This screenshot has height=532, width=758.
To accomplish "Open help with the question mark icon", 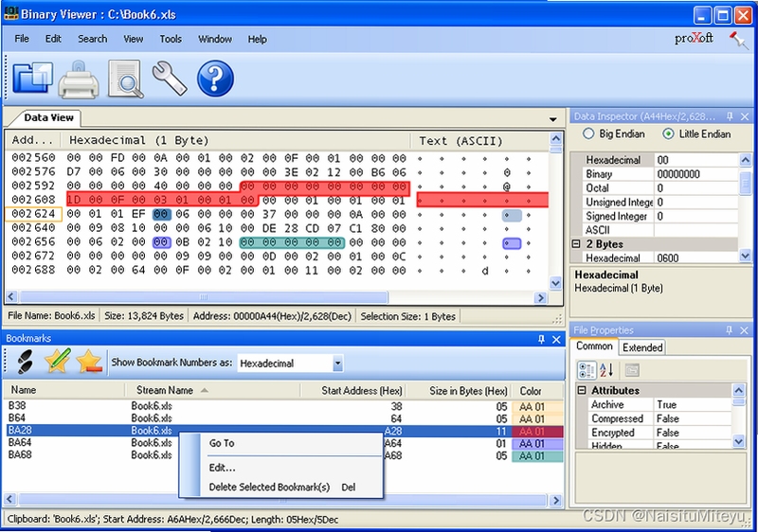I will point(215,79).
